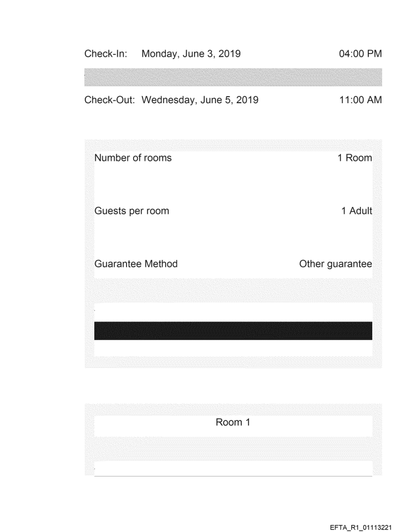Click the Guests per room label
The height and width of the screenshot is (532, 405).
pos(132,211)
